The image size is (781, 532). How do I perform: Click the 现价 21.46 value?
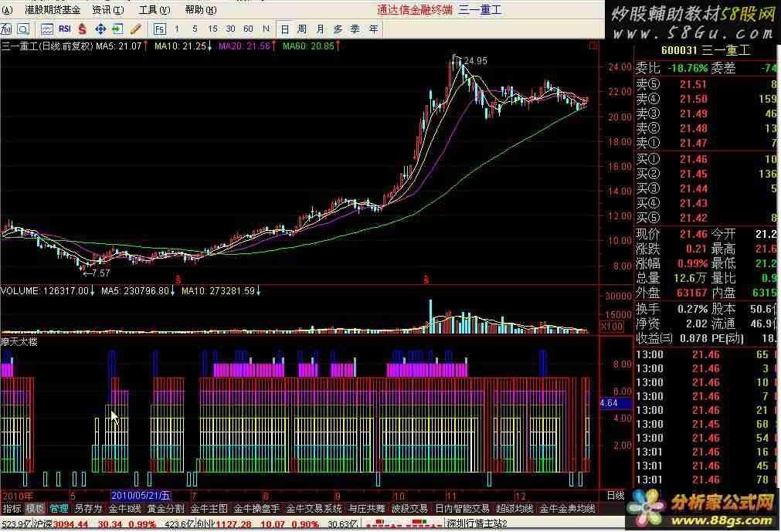(x=694, y=234)
